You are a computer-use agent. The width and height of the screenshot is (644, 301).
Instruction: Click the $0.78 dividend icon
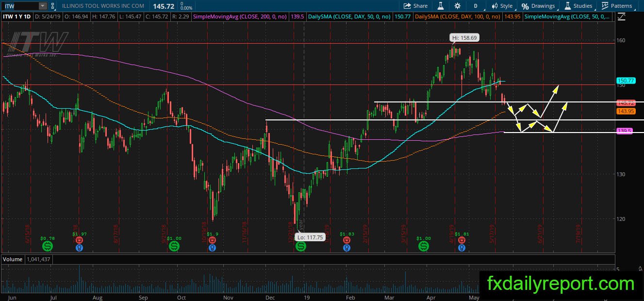click(x=47, y=247)
